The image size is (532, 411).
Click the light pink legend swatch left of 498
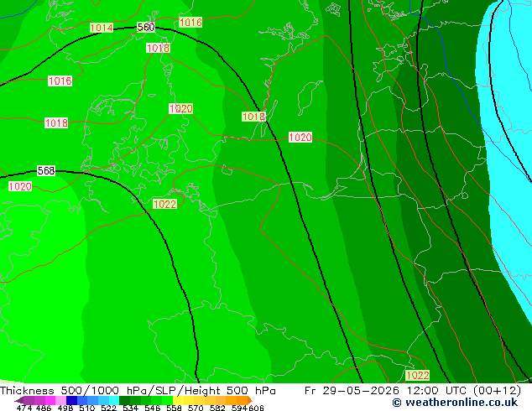point(60,400)
